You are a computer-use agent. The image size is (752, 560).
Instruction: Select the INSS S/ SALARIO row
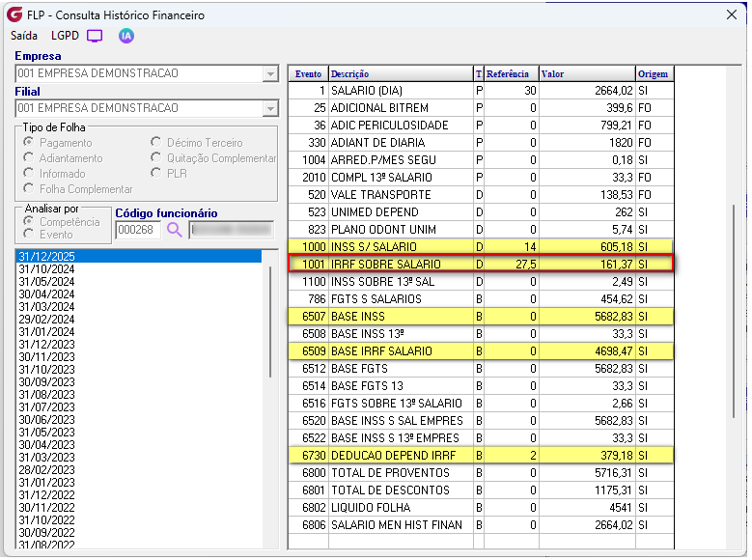pos(481,246)
